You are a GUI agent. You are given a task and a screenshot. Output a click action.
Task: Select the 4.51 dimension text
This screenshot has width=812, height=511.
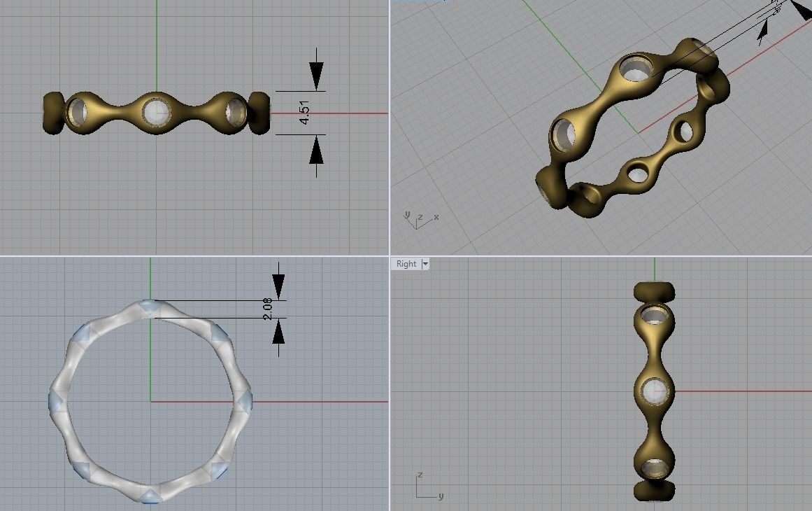(304, 113)
